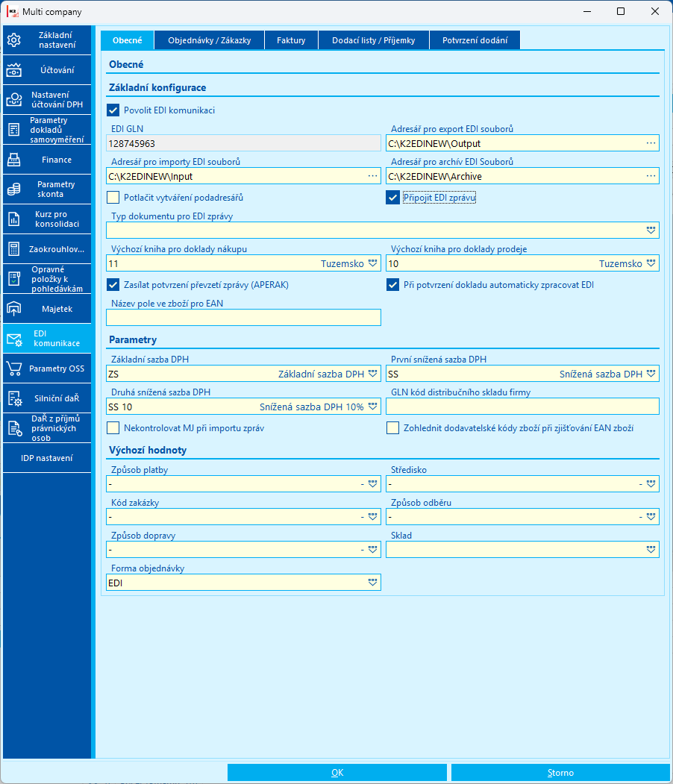Select Parametry OSS shopping cart icon
This screenshot has width=673, height=784.
click(x=14, y=369)
